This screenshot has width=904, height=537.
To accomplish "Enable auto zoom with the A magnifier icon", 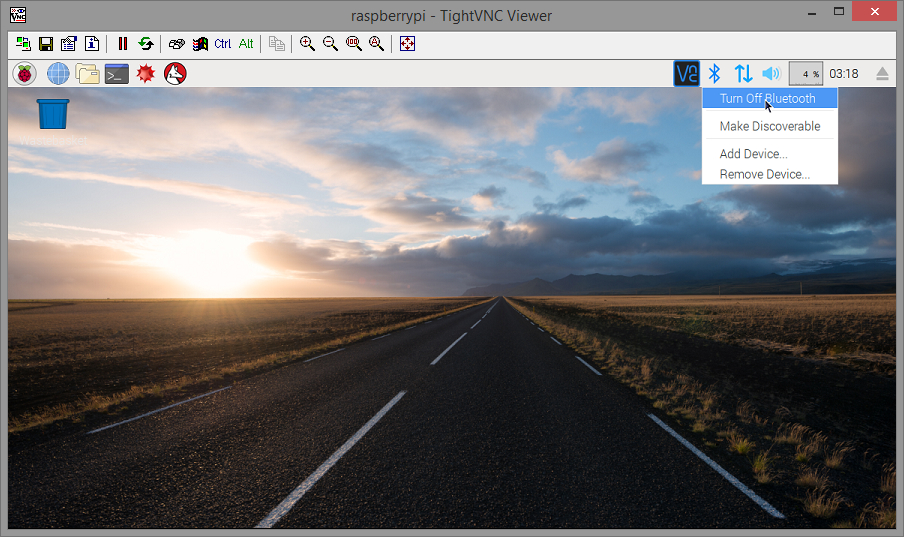I will pyautogui.click(x=376, y=44).
